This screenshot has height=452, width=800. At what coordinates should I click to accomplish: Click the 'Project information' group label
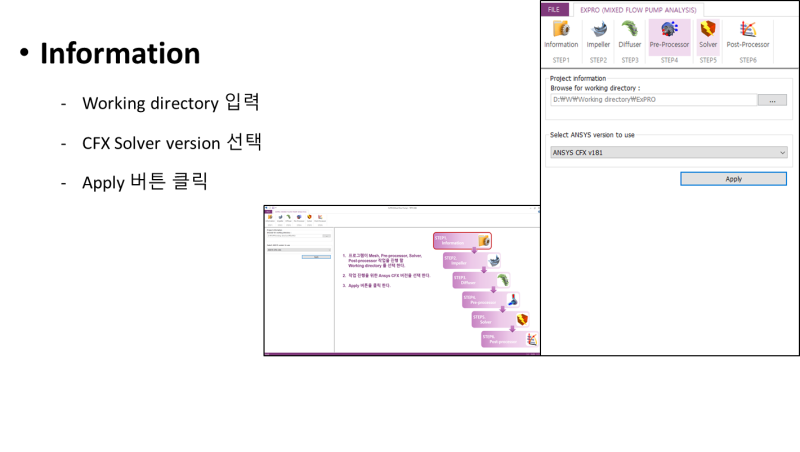coord(578,79)
